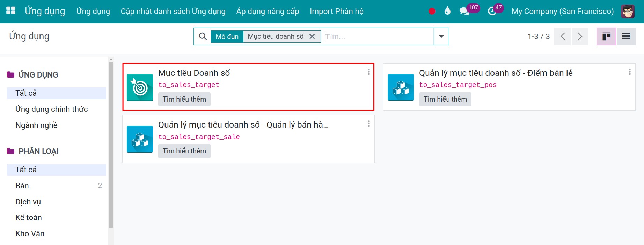Open My Company (San Francisco) switcher

(563, 11)
